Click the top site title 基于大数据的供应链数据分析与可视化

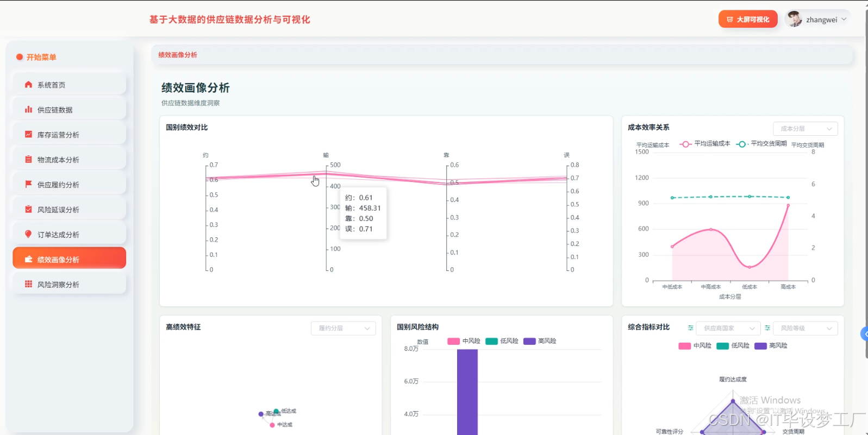click(230, 20)
